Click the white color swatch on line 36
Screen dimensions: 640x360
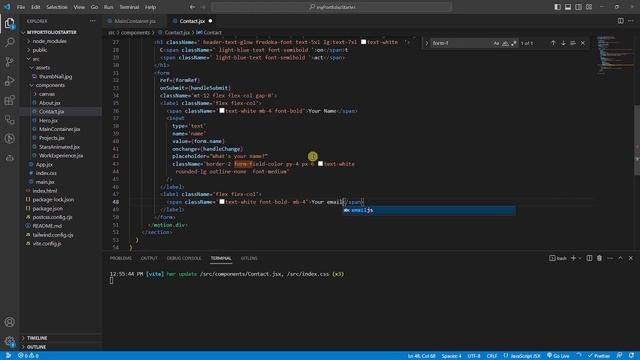222,111
